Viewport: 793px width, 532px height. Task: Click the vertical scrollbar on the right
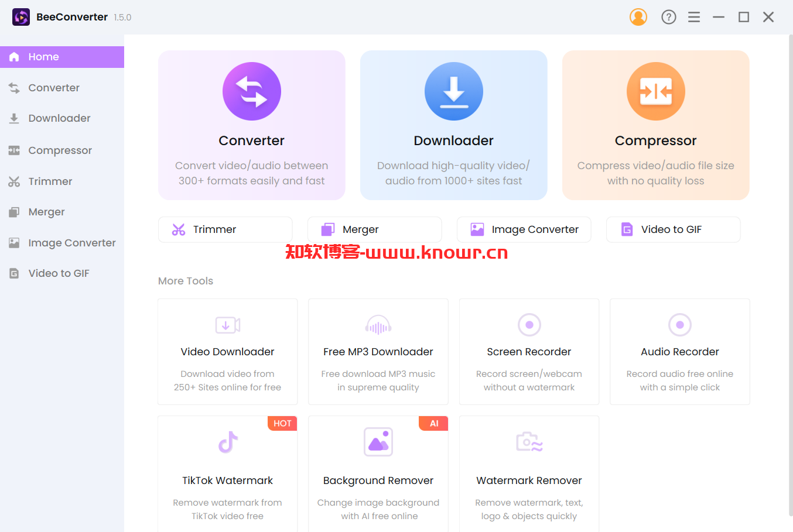pos(790,275)
